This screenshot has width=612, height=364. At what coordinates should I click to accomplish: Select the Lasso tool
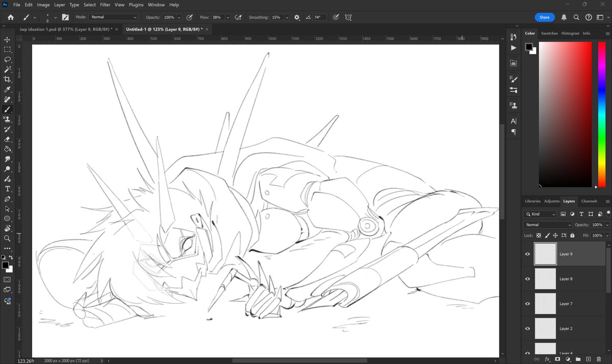[7, 60]
